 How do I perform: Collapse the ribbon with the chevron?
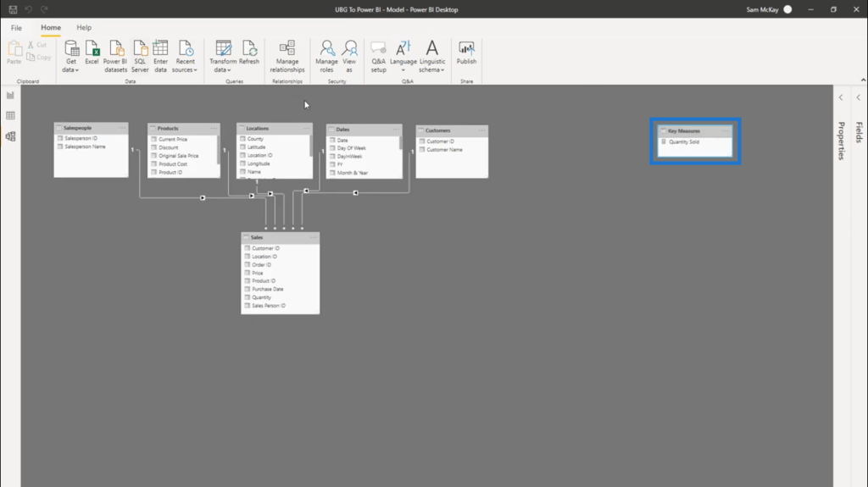863,80
